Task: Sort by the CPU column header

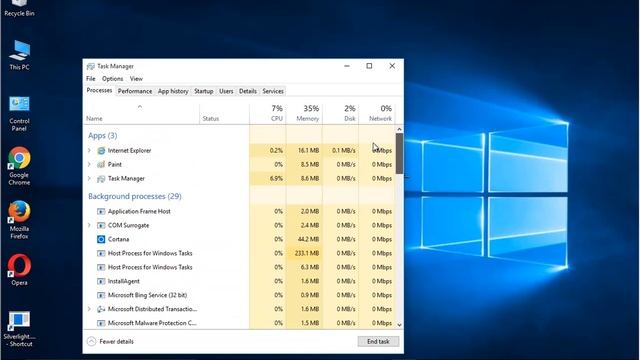Action: (x=268, y=113)
